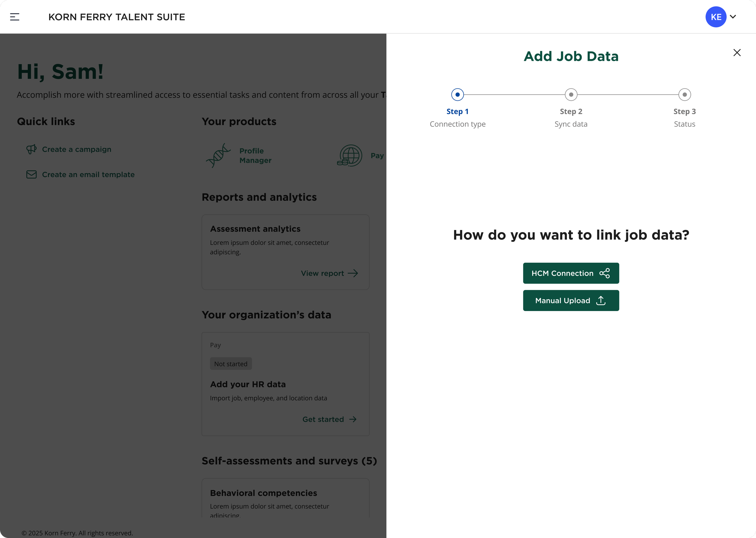This screenshot has width=756, height=538.
Task: Click the megaphone icon beside Create a campaign
Action: coord(31,149)
